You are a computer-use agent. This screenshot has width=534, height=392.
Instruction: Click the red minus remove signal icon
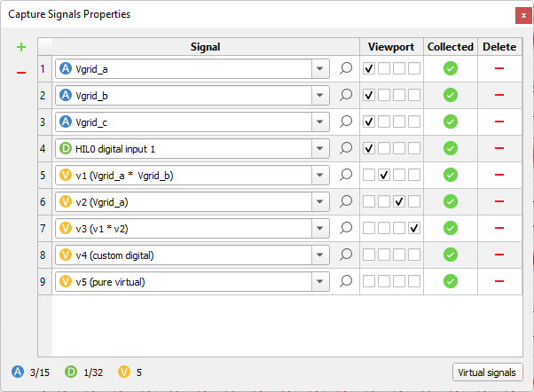[x=21, y=71]
